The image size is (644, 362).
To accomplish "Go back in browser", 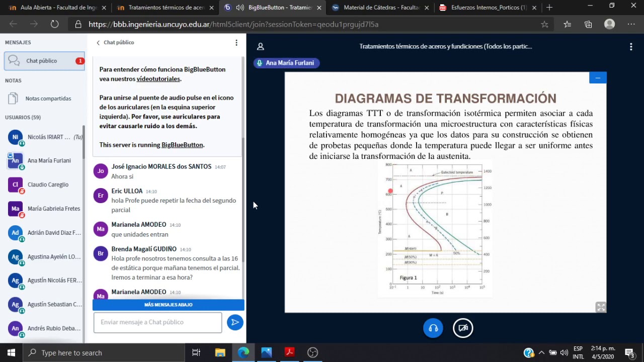I will tap(14, 24).
